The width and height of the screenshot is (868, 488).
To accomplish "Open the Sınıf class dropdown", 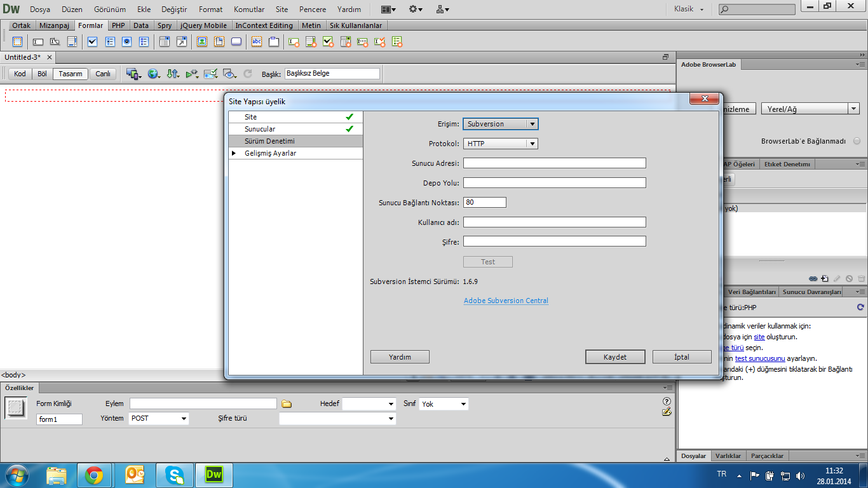I will coord(444,403).
